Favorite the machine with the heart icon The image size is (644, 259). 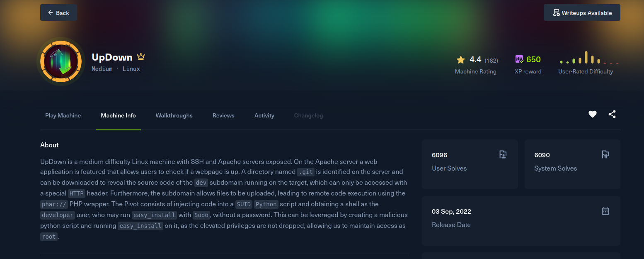click(x=593, y=114)
